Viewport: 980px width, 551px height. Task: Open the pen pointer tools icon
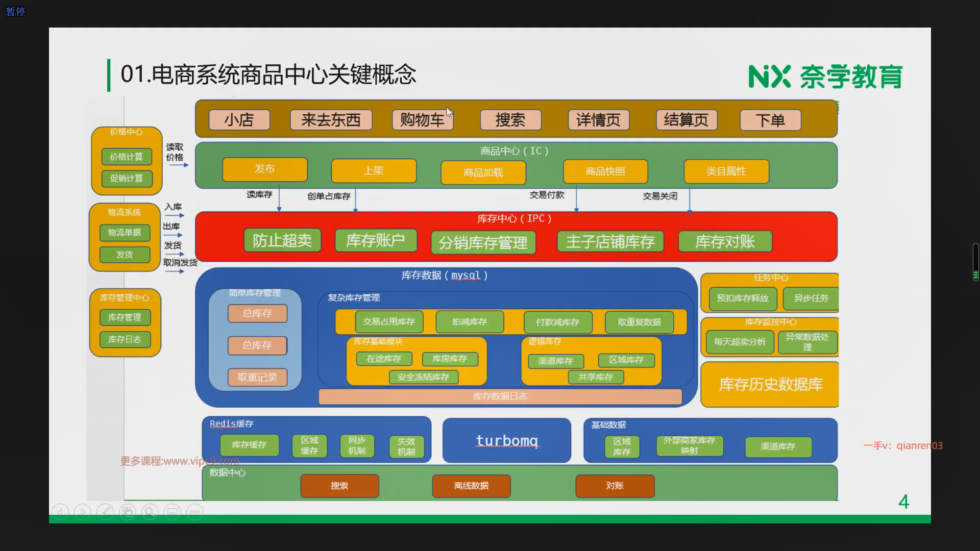105,512
